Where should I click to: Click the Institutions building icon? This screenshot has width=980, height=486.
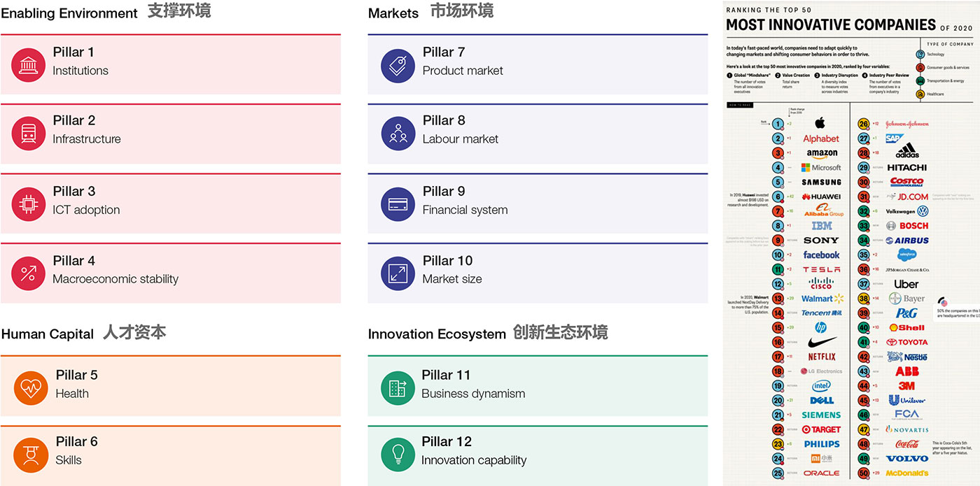coord(29,65)
